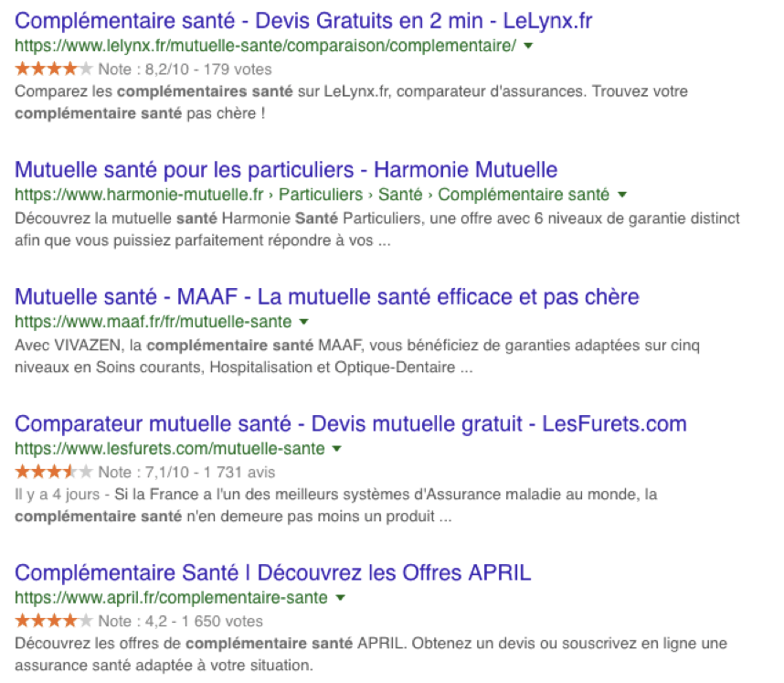Expand dropdown arrow after Harmonie Mutuelle breadcrumb
784x683 pixels.
[x=622, y=195]
